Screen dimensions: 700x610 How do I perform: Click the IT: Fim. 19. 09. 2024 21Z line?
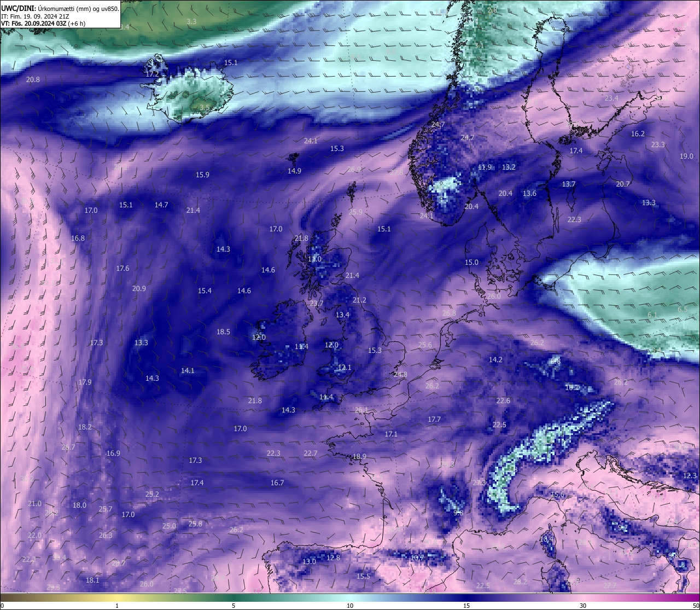point(35,16)
